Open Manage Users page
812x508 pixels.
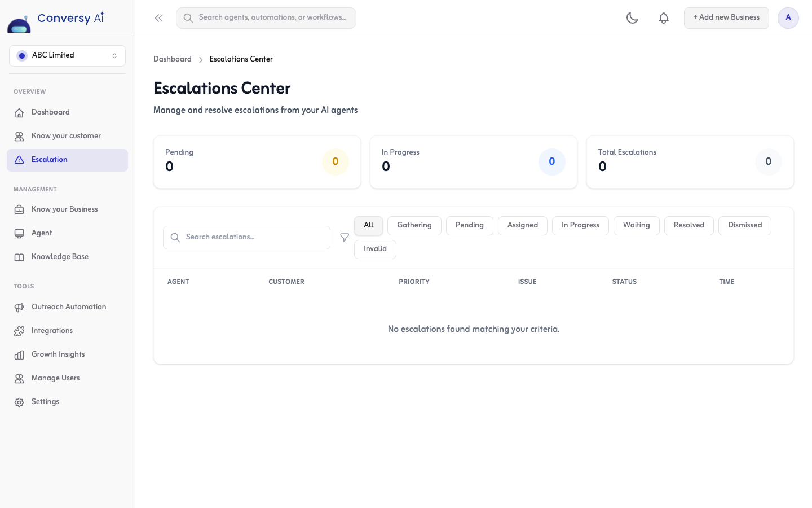tap(67, 378)
